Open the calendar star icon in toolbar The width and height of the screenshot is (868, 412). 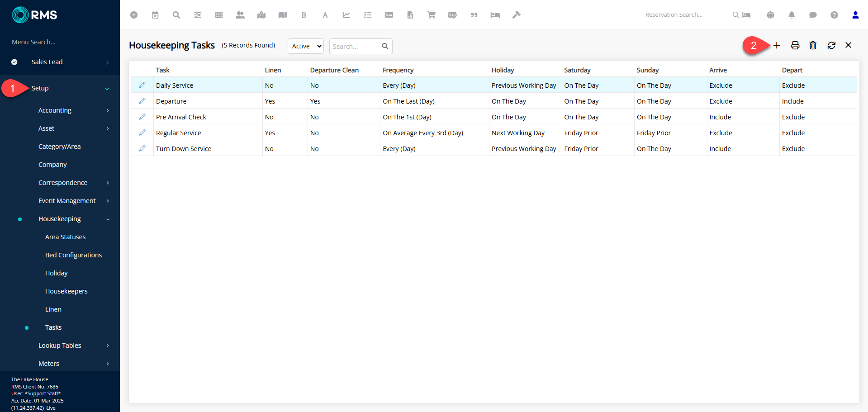[x=155, y=15]
